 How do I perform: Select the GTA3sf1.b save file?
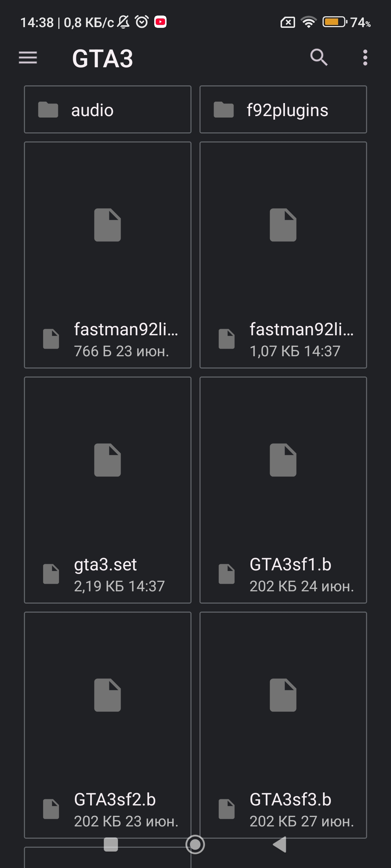pyautogui.click(x=283, y=490)
